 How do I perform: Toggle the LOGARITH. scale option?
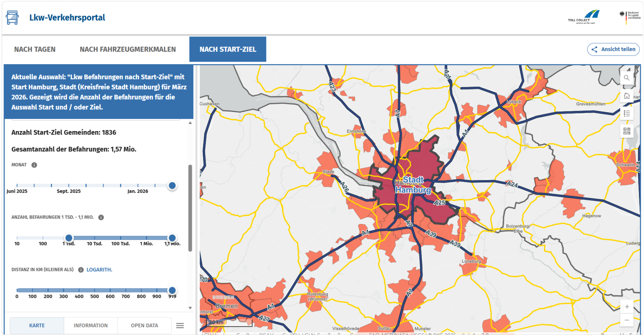pos(99,270)
